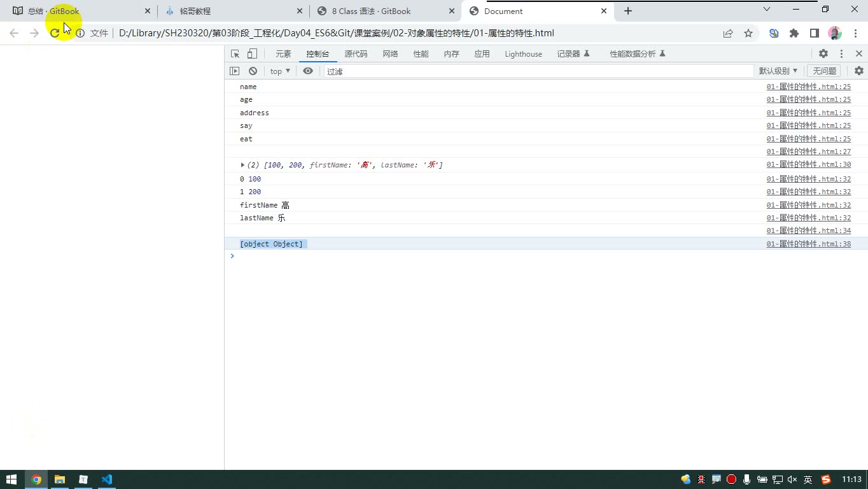The image size is (868, 489).
Task: Open source link for the 'firstName 高' row
Action: point(808,205)
